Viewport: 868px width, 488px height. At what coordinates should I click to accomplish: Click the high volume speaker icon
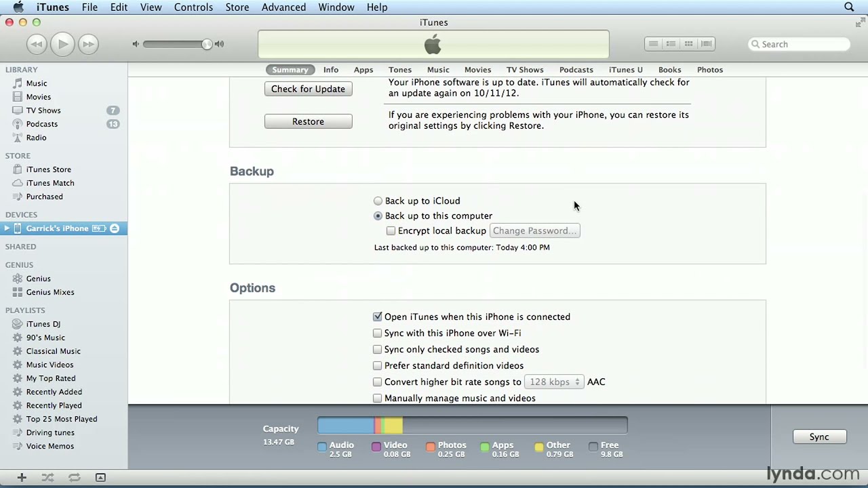pos(219,44)
